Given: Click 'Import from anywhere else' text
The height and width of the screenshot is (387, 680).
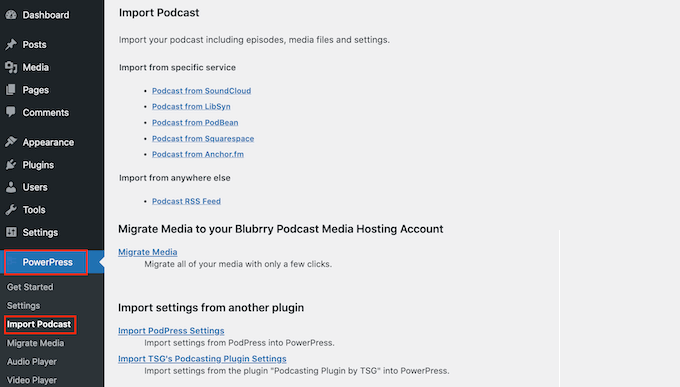Looking at the screenshot, I should click(175, 178).
